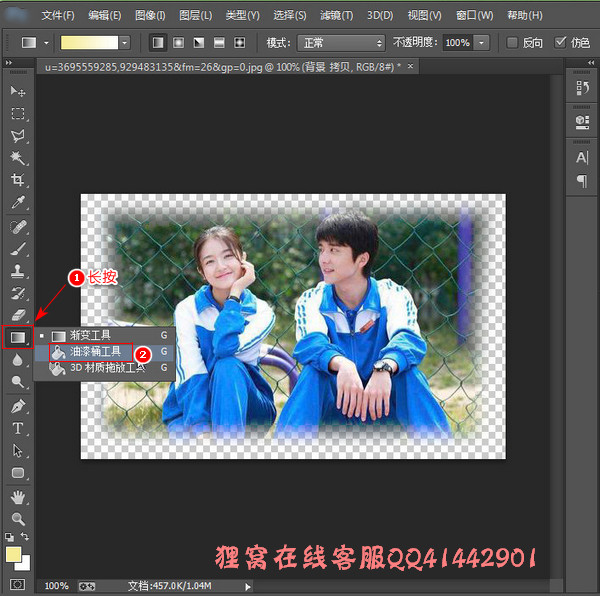The image size is (600, 596).
Task: Close the document tab
Action: click(410, 66)
